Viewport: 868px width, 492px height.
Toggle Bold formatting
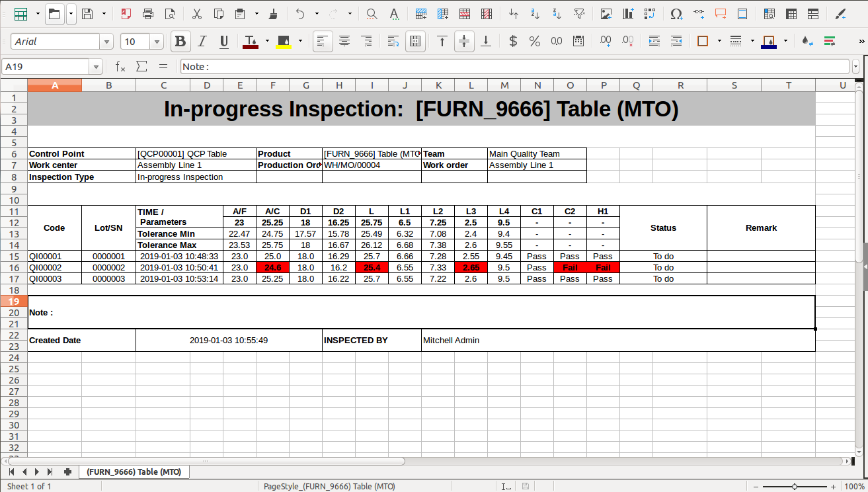[180, 42]
